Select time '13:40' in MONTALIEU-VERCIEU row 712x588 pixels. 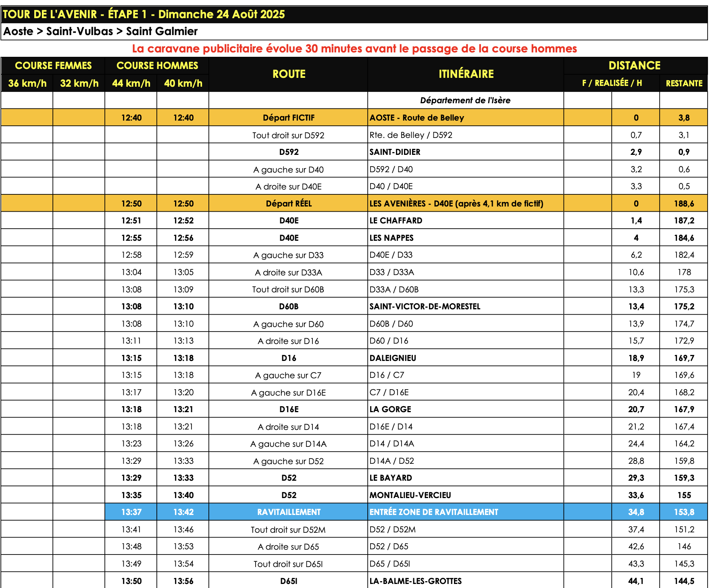183,495
